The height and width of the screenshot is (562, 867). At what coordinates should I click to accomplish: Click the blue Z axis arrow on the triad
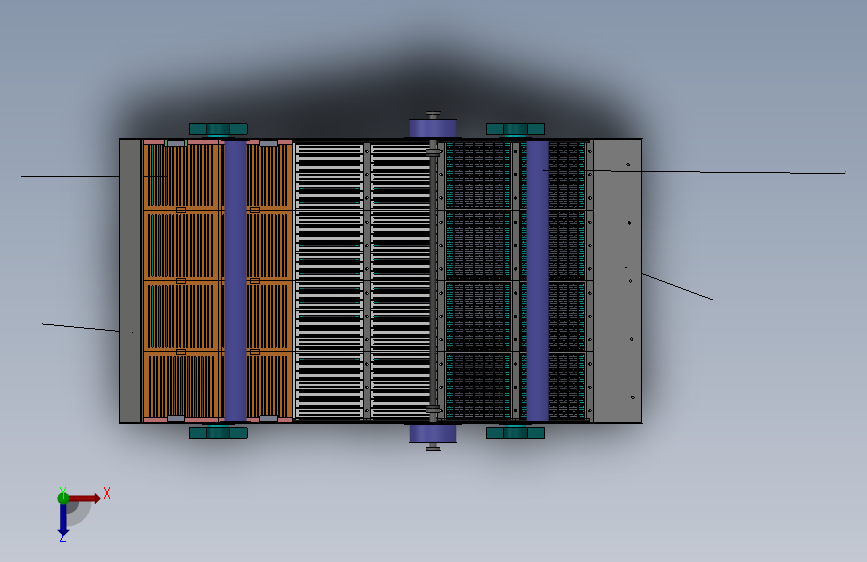(63, 519)
